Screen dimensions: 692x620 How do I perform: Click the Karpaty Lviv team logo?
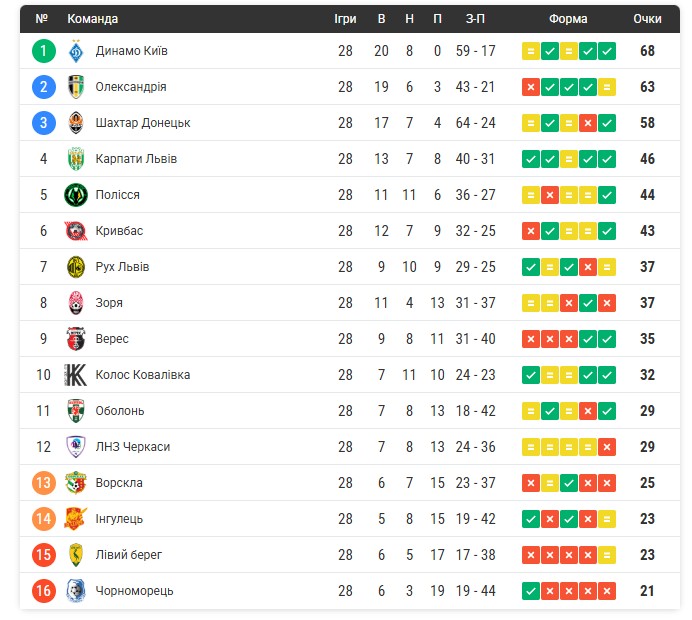pos(76,159)
